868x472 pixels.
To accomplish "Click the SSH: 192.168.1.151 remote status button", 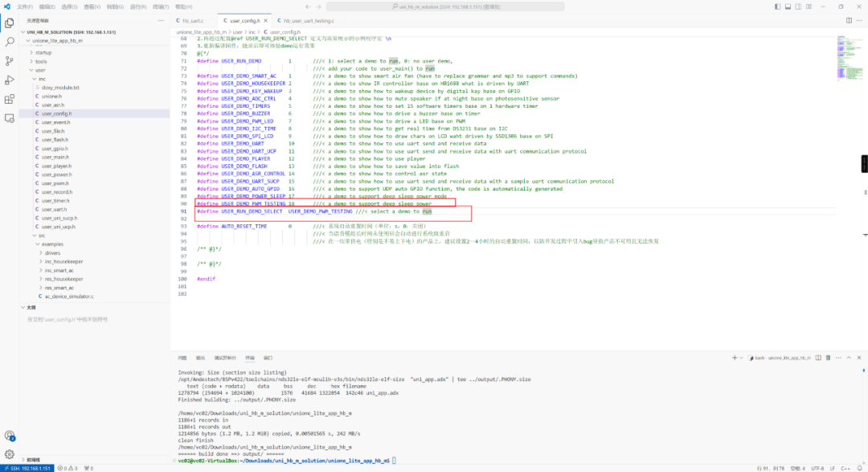I will (27, 468).
